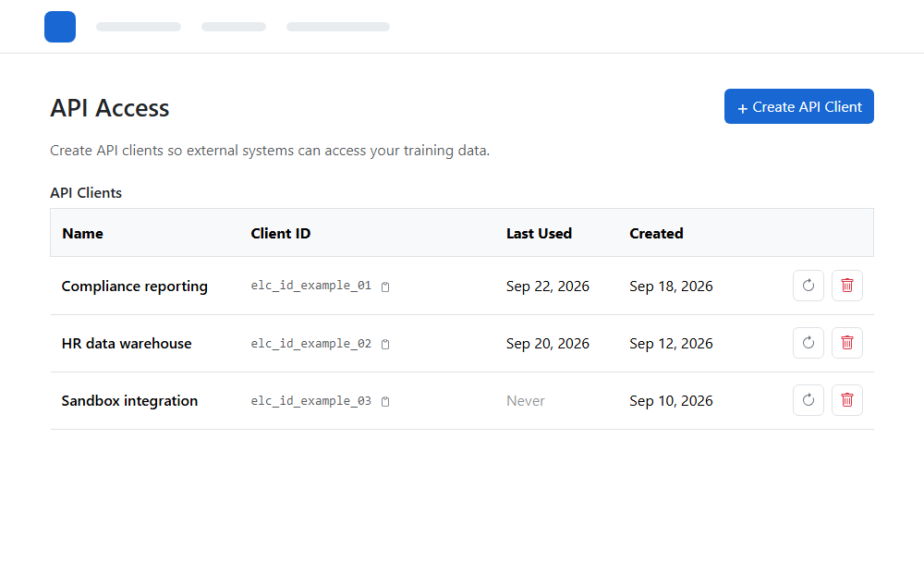Delete the HR data warehouse API client
924x573 pixels.
coord(846,343)
